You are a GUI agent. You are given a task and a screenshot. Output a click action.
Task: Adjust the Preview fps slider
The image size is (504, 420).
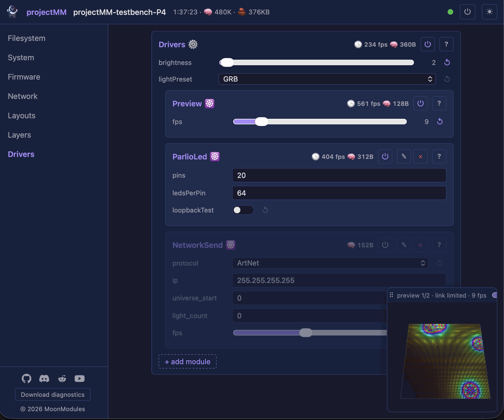[320, 122]
